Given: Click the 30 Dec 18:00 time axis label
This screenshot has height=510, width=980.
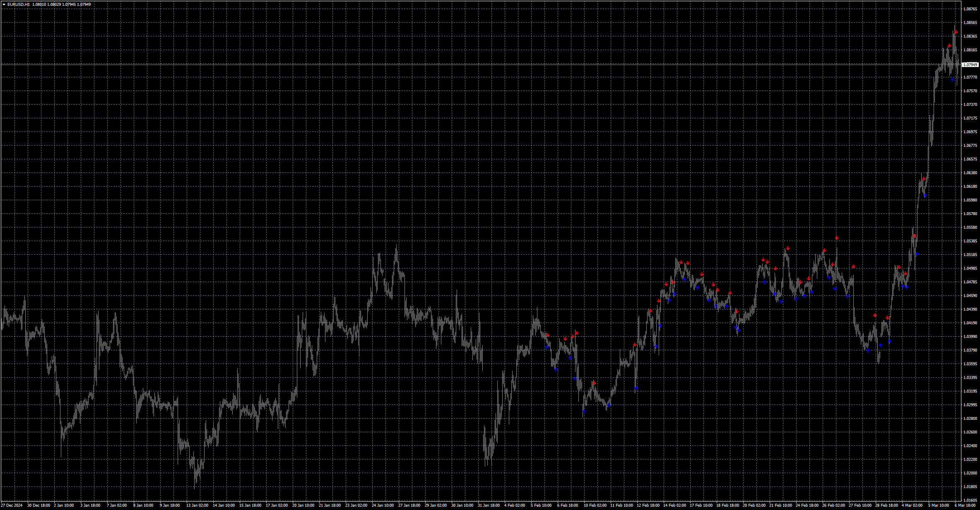Looking at the screenshot, I should tap(39, 505).
